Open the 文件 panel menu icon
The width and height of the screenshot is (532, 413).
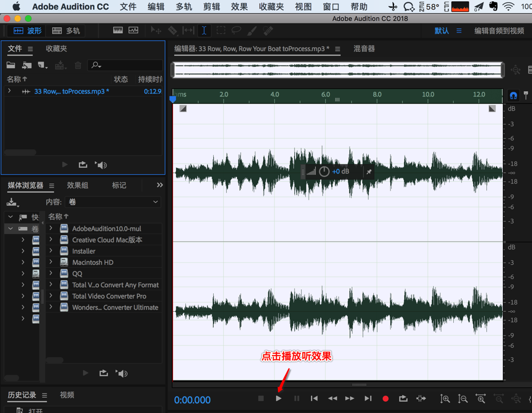point(30,49)
